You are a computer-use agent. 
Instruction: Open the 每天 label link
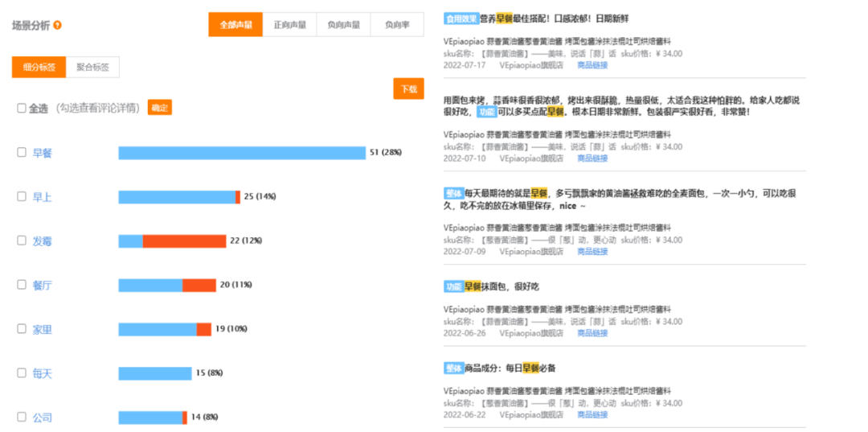(x=42, y=373)
